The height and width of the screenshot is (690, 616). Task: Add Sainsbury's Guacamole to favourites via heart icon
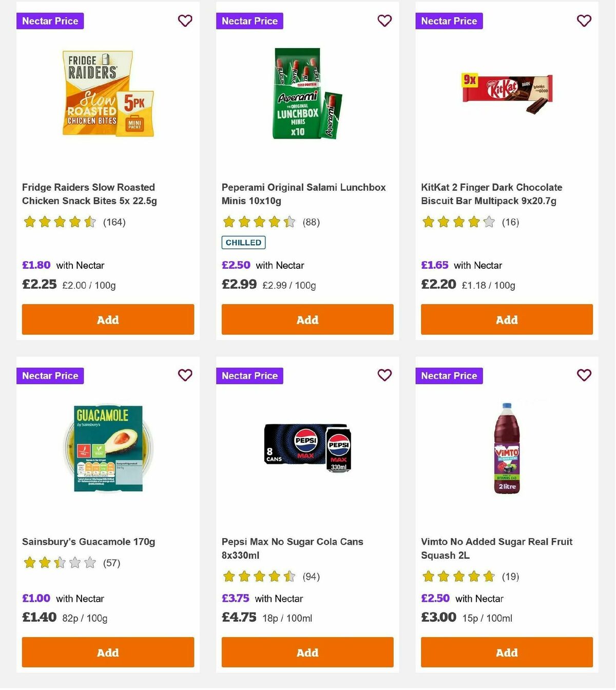185,375
